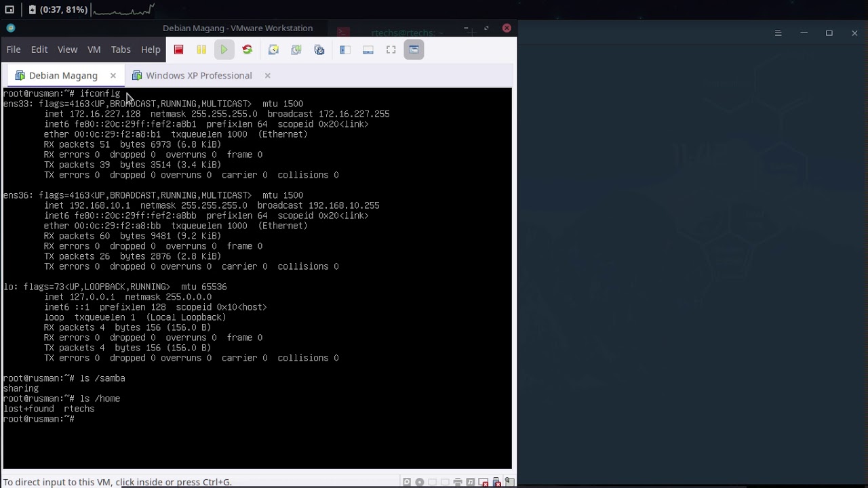Click the VMware Workstation window menu icon in title bar
The height and width of the screenshot is (488, 868).
(x=10, y=28)
